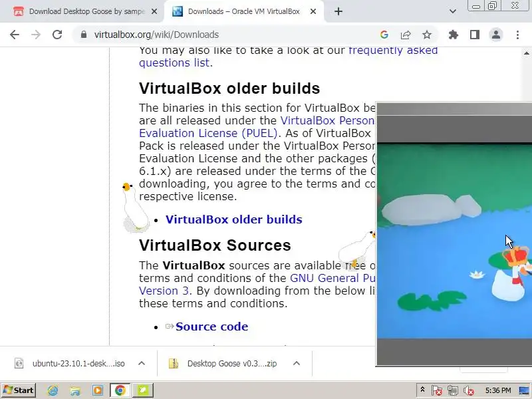Open the Action Center flag tray icon

pos(436,391)
